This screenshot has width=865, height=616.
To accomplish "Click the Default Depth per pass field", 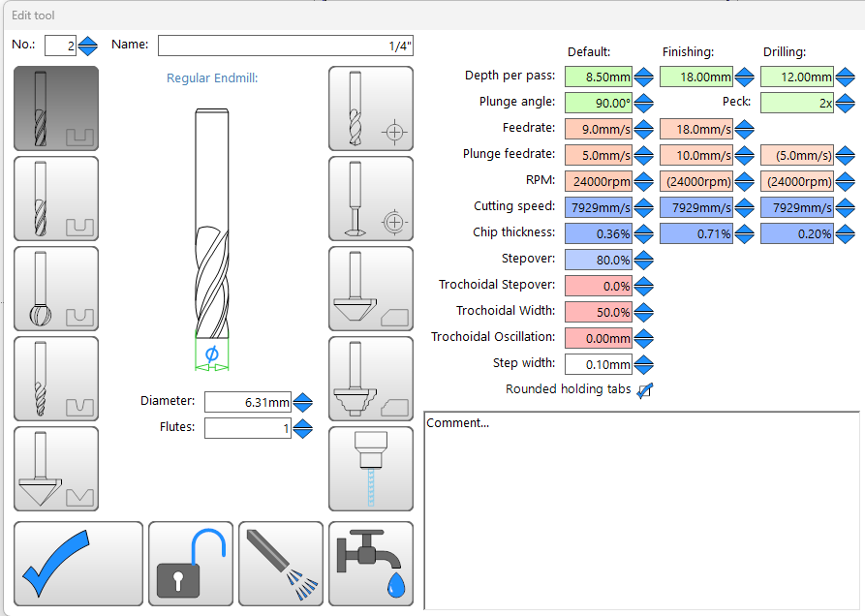I will tap(598, 77).
